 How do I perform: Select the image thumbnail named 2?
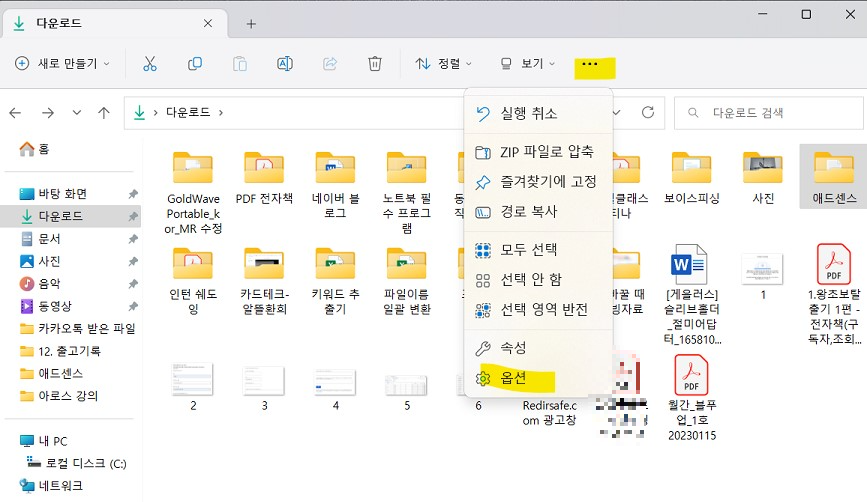(193, 387)
